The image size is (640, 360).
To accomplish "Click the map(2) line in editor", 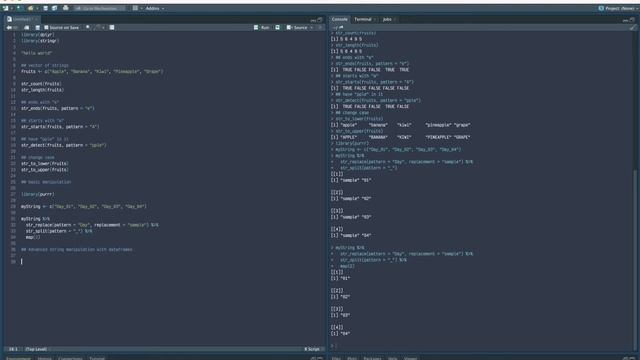I will 33,237.
